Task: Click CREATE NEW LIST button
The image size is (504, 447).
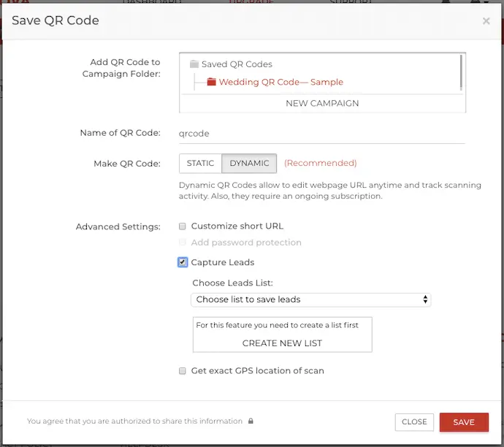Action: (x=282, y=343)
